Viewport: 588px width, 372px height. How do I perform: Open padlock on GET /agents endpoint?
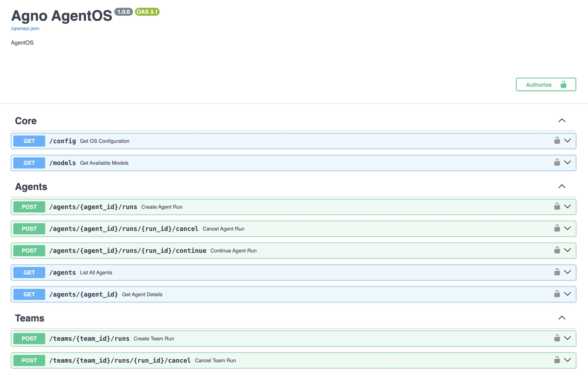(x=557, y=272)
